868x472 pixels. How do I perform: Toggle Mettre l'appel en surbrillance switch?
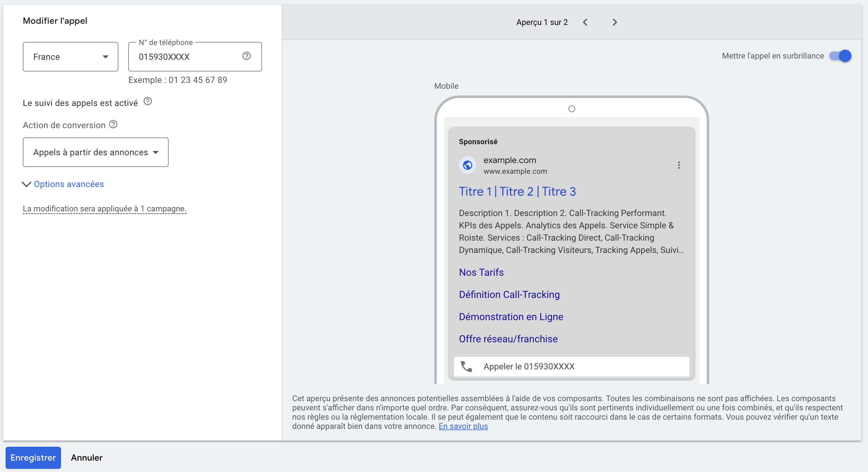click(x=840, y=56)
